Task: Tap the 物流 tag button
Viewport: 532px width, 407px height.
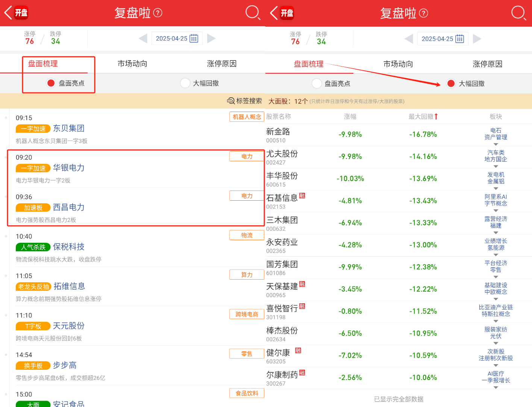Action: tap(247, 235)
